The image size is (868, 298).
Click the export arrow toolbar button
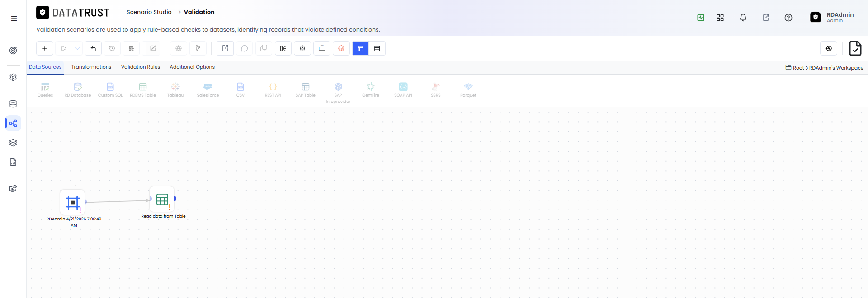[x=225, y=48]
